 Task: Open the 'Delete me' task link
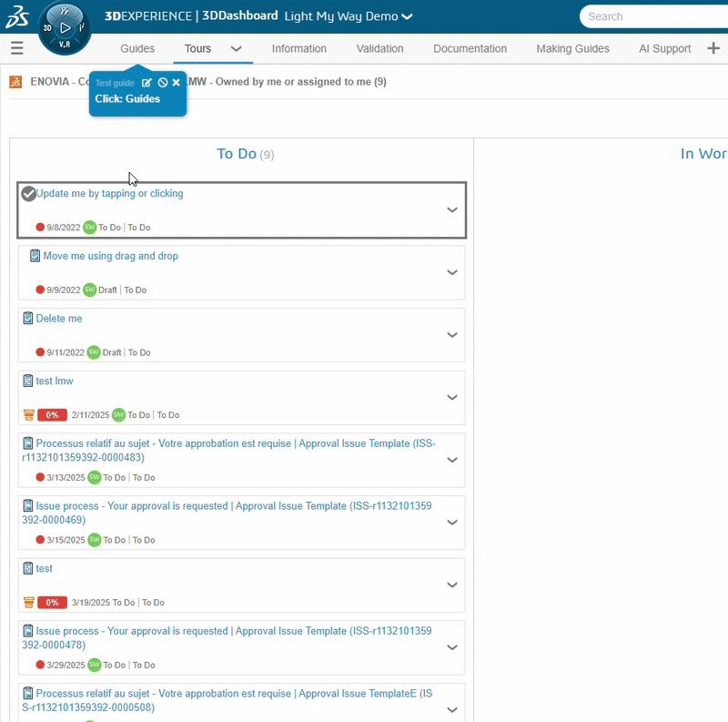click(59, 319)
